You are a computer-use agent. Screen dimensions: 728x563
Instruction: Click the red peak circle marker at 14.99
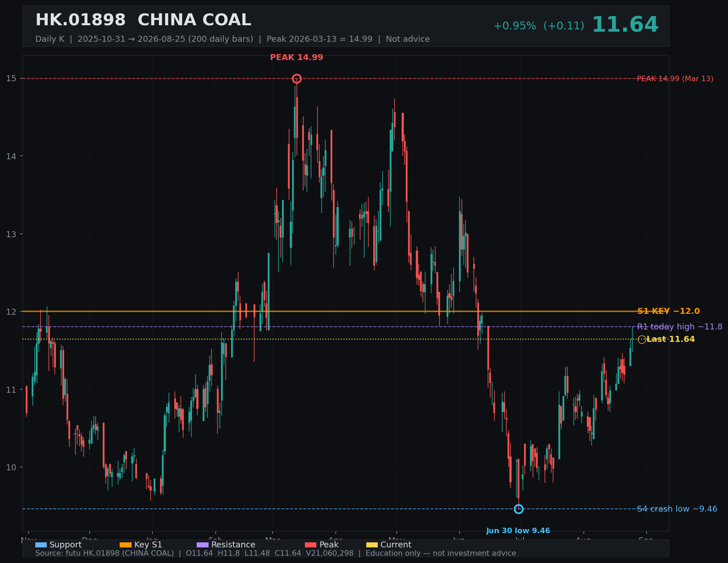(x=297, y=78)
